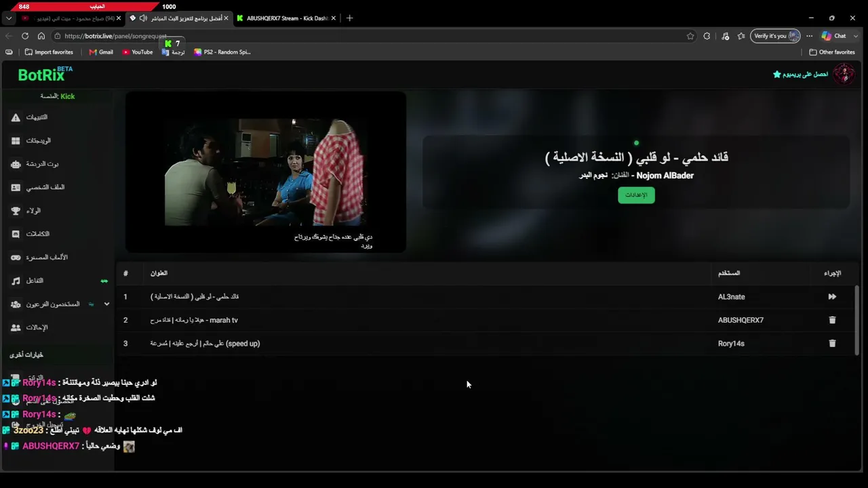The width and height of the screenshot is (868, 488).
Task: Click the view site information lock icon
Action: [58, 36]
